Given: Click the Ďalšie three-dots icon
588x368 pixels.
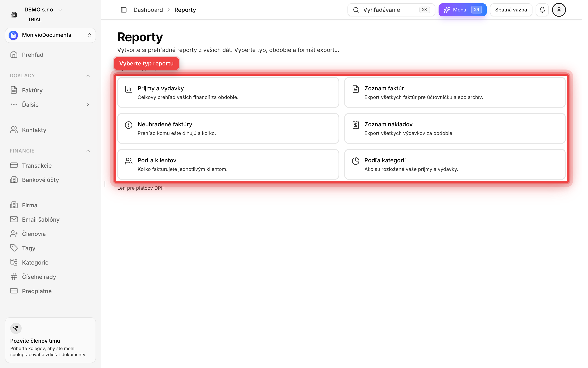Looking at the screenshot, I should tap(14, 104).
